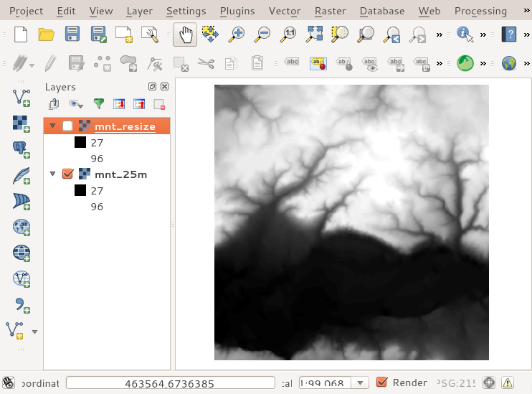This screenshot has height=394, width=532.
Task: Select the Zoom In magnifier tool
Action: (x=236, y=34)
